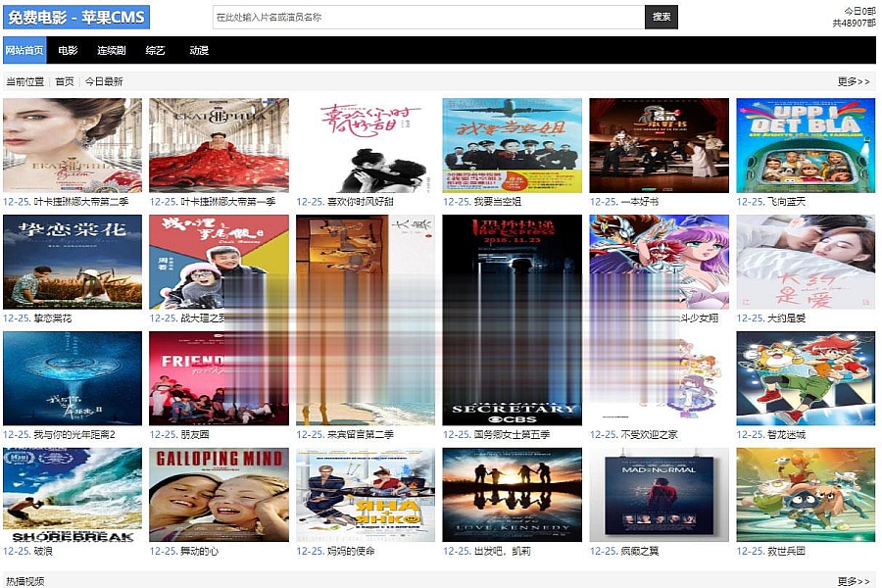The width and height of the screenshot is (882, 588).
Task: Open the 智龙迷城 anime poster
Action: pos(807,378)
